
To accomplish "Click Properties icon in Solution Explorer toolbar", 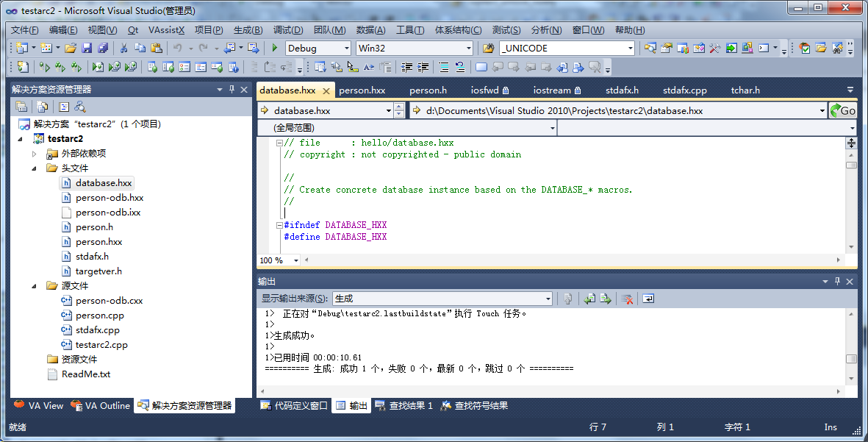I will [21, 107].
